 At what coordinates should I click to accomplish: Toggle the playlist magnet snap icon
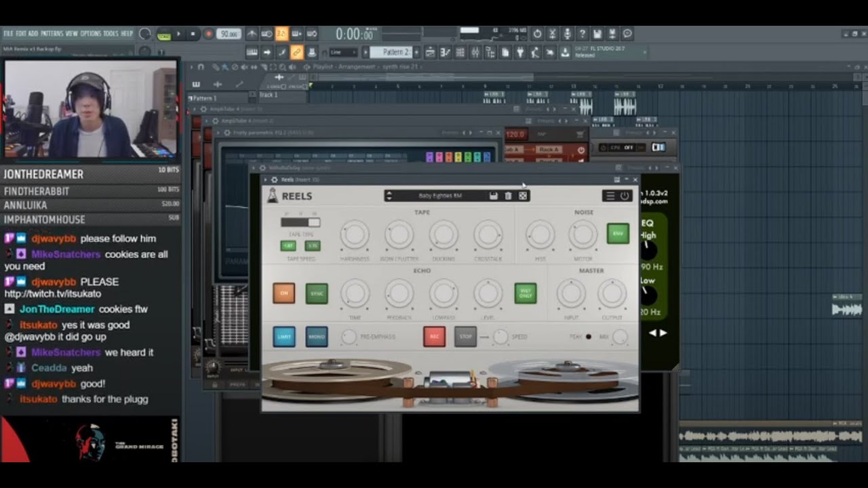201,67
